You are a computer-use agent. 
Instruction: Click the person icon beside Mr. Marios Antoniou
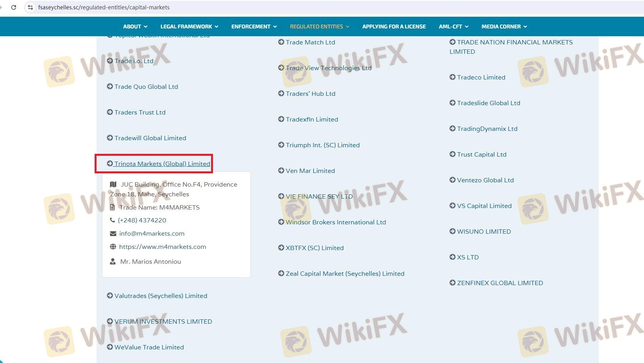tap(113, 261)
